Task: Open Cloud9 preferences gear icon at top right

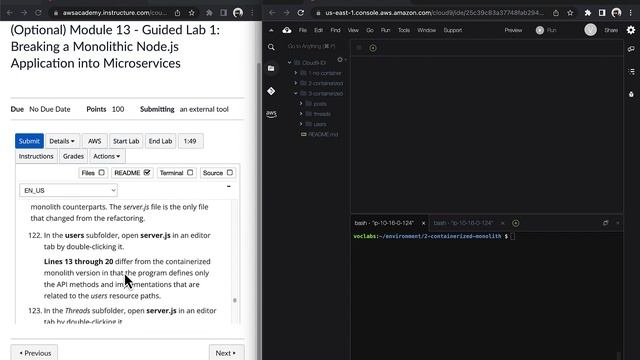Action: (x=631, y=30)
